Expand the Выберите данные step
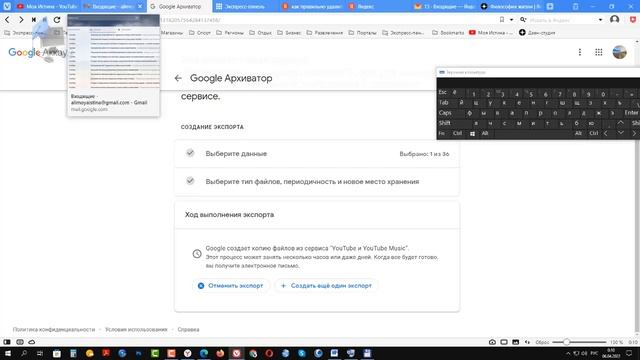 point(317,153)
